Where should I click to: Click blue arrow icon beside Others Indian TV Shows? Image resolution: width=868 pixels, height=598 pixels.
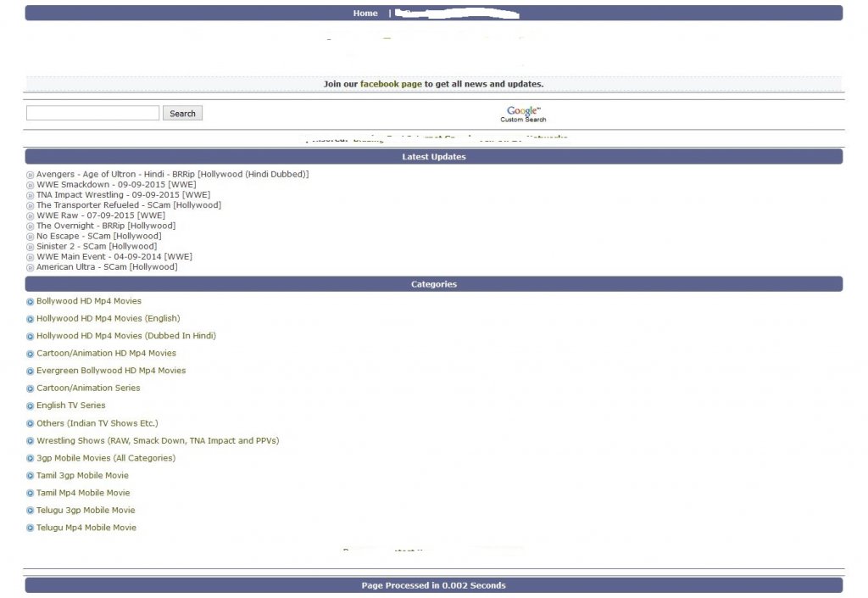pyautogui.click(x=30, y=423)
